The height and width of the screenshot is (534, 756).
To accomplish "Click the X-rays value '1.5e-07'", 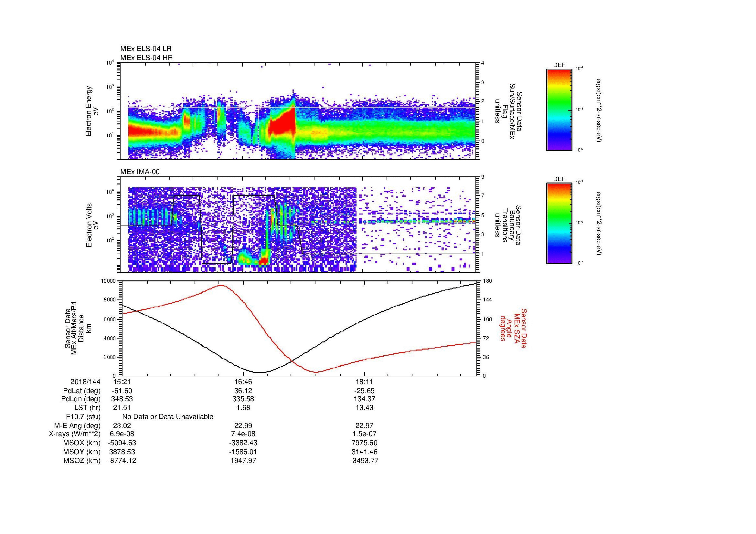I will [365, 434].
